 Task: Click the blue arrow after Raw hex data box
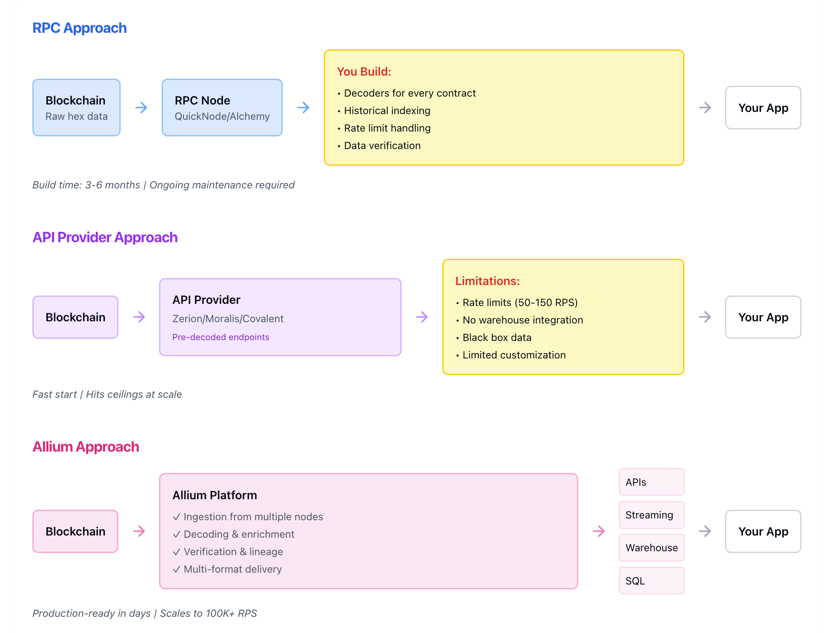click(x=141, y=108)
